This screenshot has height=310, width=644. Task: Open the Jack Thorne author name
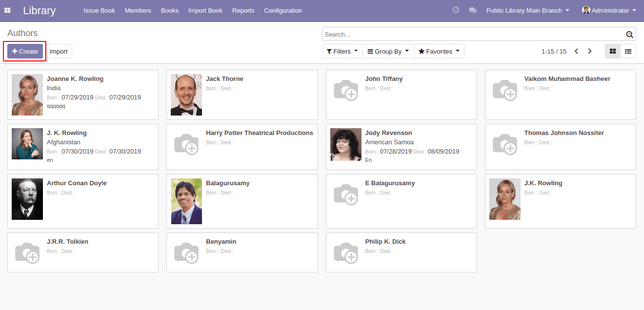pos(224,79)
